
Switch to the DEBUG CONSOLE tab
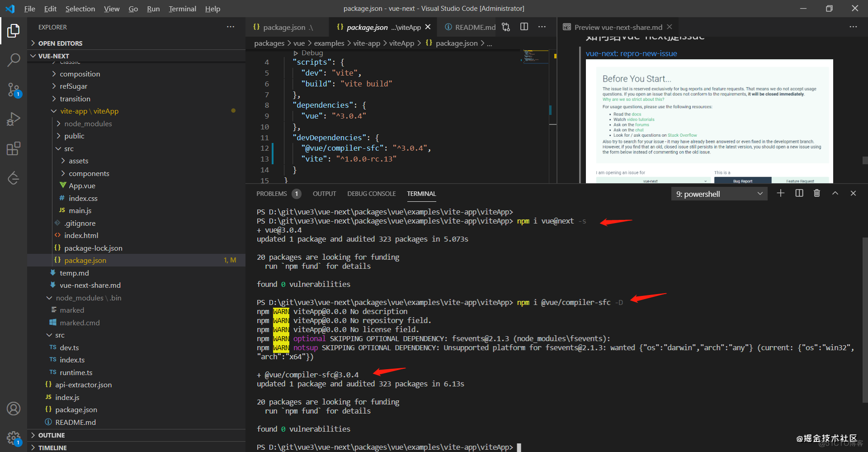click(x=371, y=194)
